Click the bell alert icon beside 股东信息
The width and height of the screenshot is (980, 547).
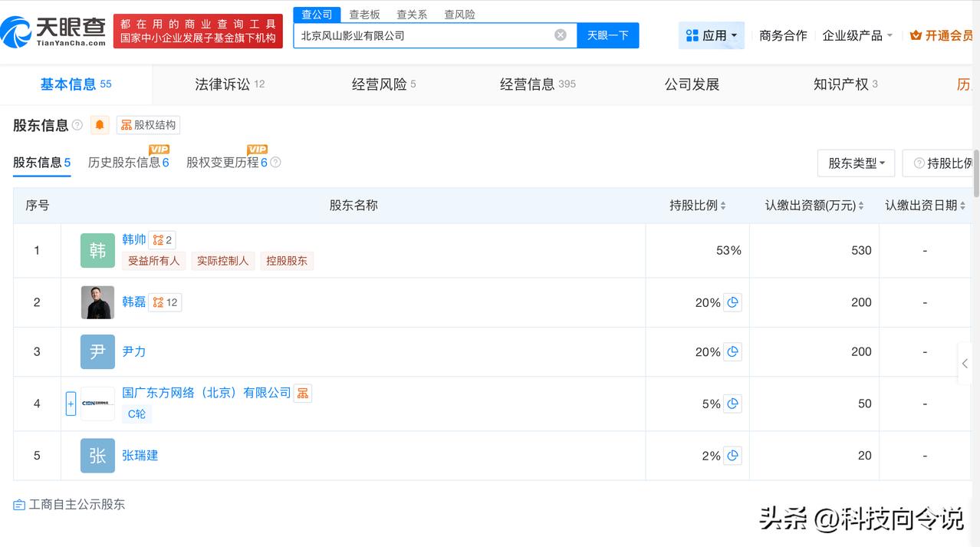(100, 125)
